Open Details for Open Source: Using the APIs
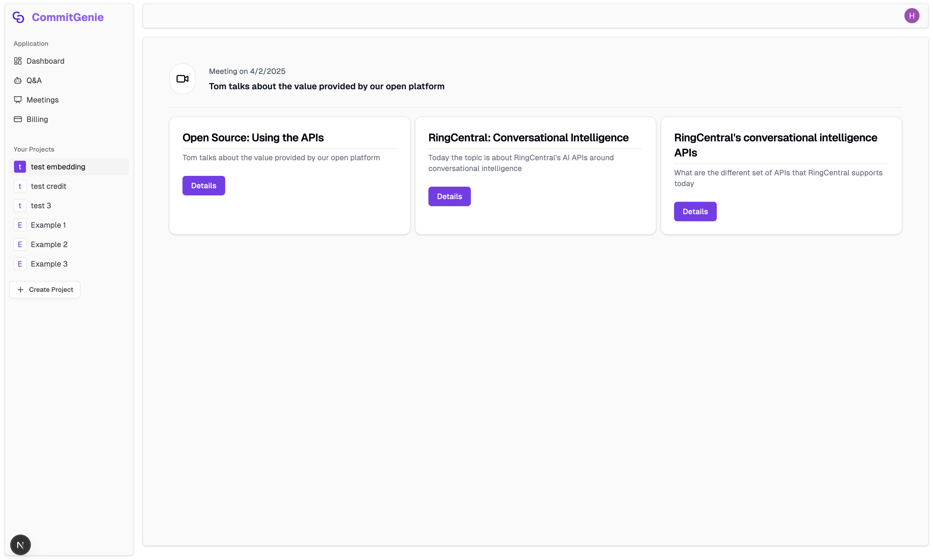The width and height of the screenshot is (933, 560). tap(204, 186)
